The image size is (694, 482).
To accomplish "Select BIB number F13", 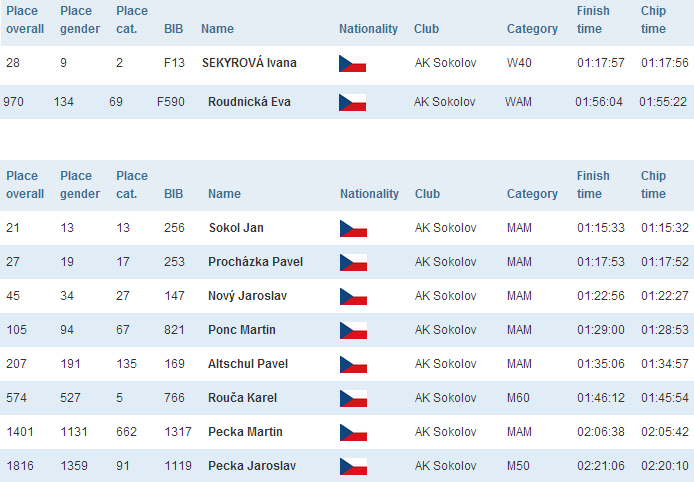I will click(174, 62).
